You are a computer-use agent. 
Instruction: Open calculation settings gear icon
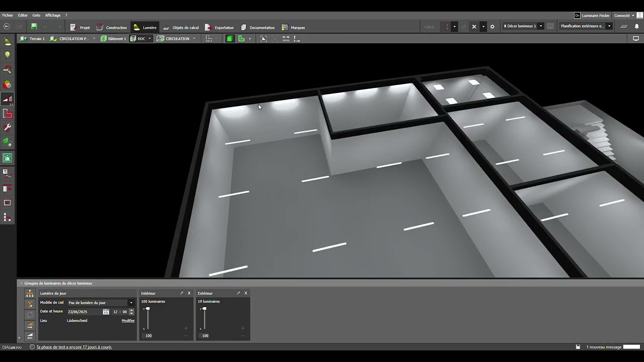coord(493,27)
